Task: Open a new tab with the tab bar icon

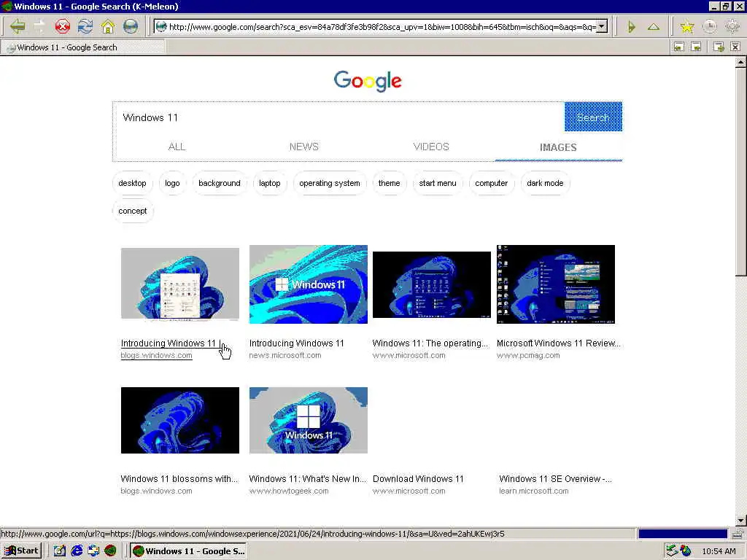Action: (719, 47)
